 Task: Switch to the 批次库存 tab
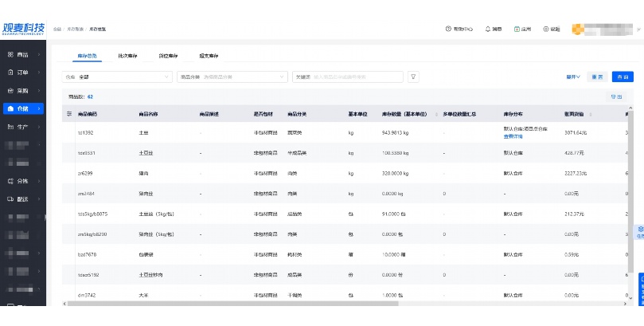[127, 56]
